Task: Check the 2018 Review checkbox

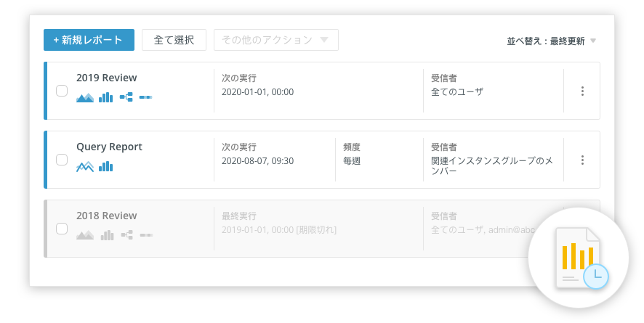Action: point(62,229)
